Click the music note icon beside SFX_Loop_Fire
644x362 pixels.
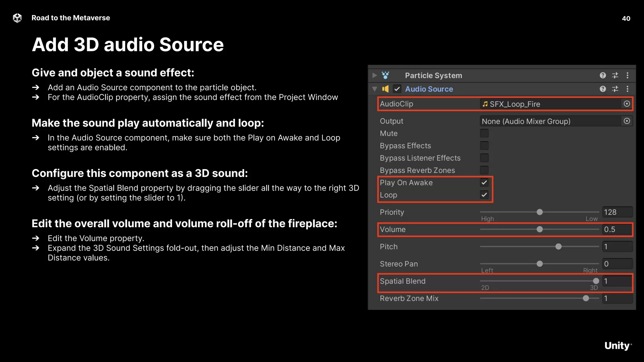pyautogui.click(x=485, y=104)
